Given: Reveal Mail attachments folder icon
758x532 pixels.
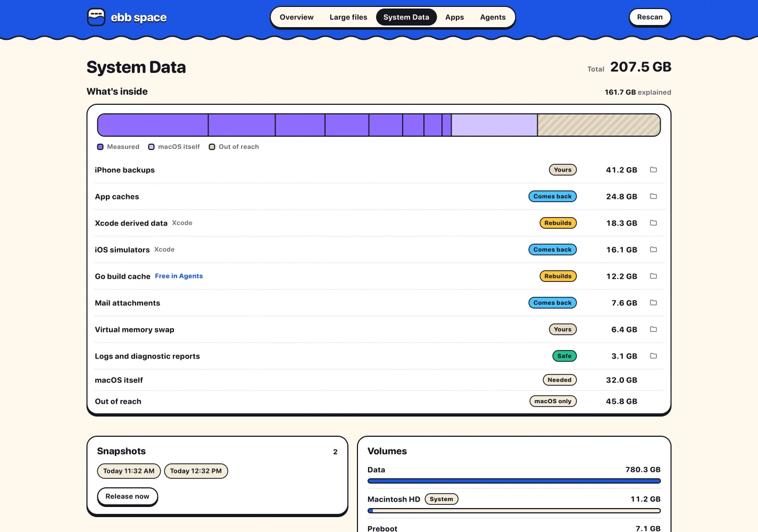Looking at the screenshot, I should (654, 303).
